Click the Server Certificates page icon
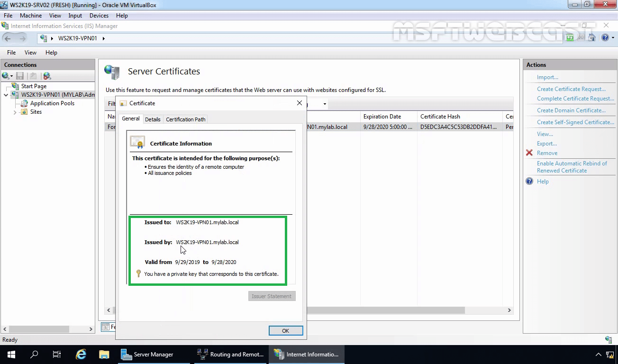This screenshot has width=618, height=364. click(112, 72)
